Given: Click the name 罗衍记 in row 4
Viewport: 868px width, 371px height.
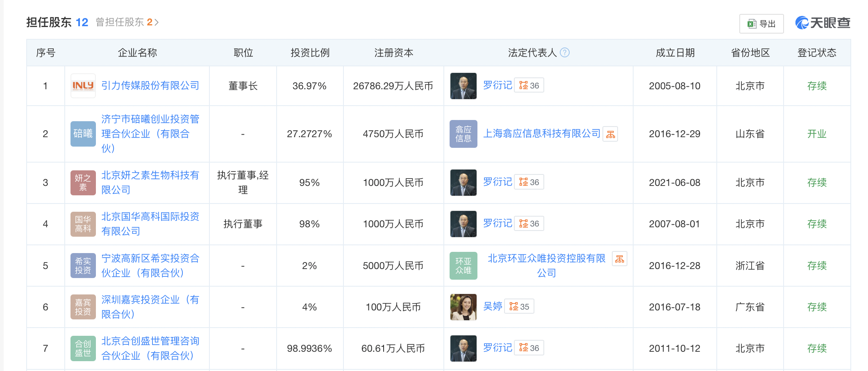Looking at the screenshot, I should click(498, 223).
